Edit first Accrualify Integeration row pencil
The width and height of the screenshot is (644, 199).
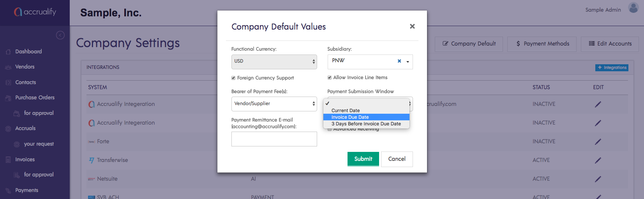(x=598, y=104)
